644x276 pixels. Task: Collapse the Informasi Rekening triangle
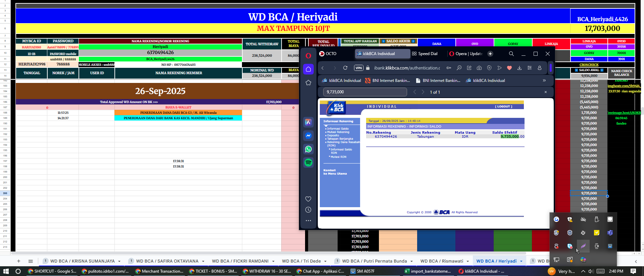click(x=326, y=126)
